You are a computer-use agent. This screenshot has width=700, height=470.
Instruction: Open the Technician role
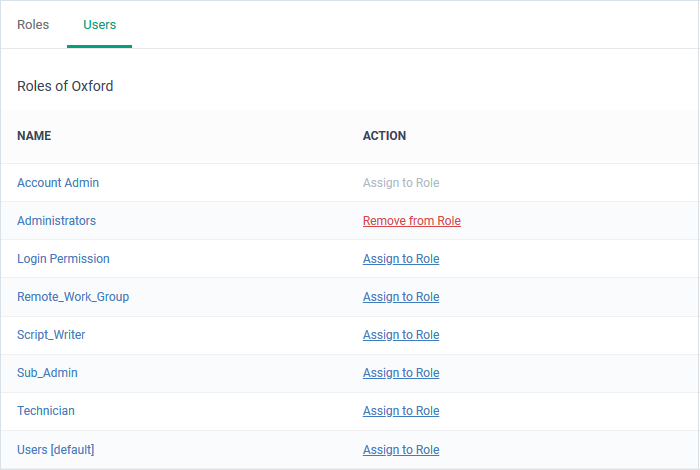click(46, 410)
